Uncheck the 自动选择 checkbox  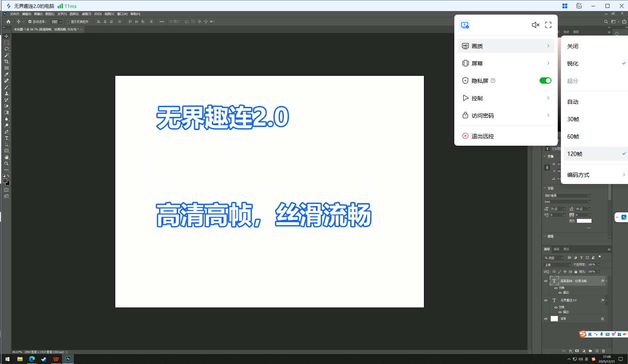(30, 22)
